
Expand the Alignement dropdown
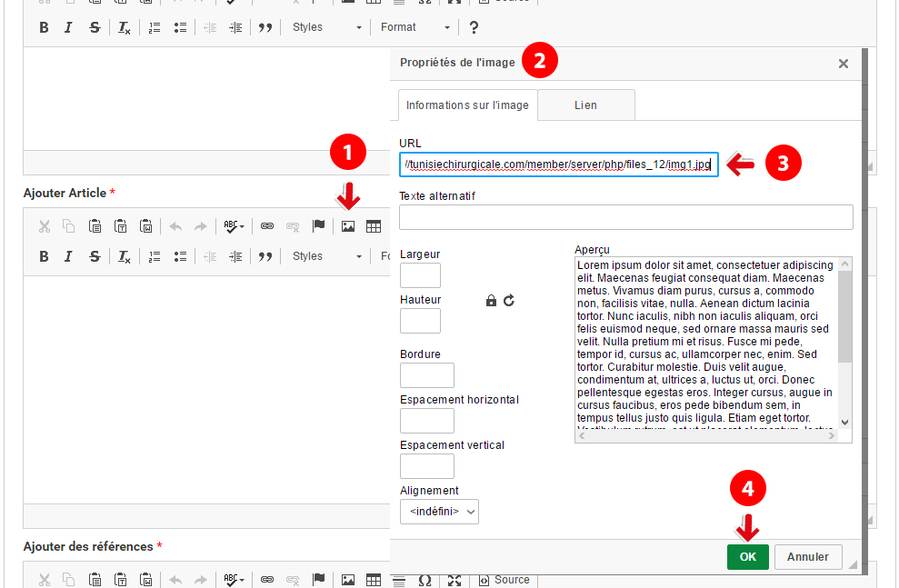click(439, 512)
